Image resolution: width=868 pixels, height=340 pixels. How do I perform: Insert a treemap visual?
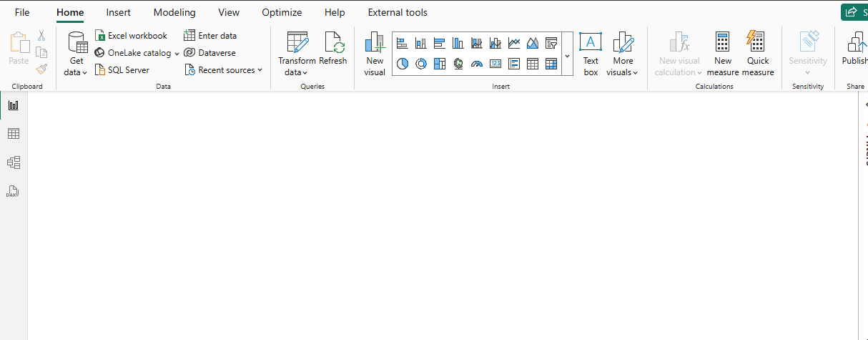click(439, 64)
